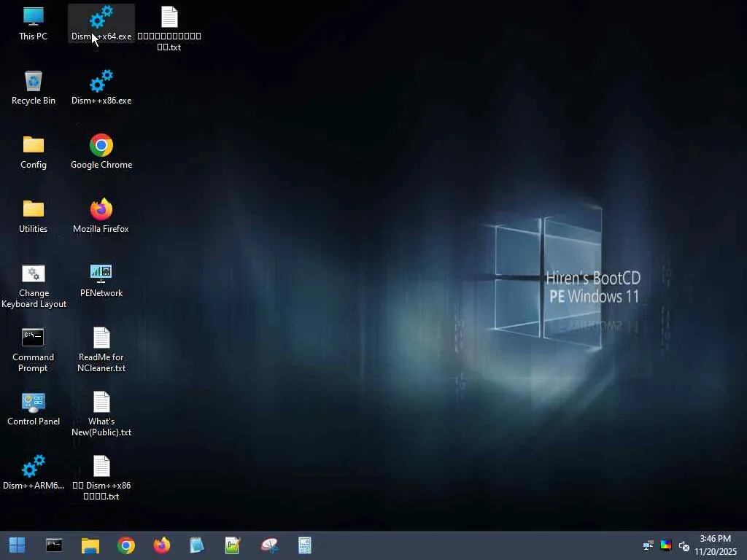Open the red-and-white disc taskbar icon
Screen dimensions: 747x560
[269, 545]
